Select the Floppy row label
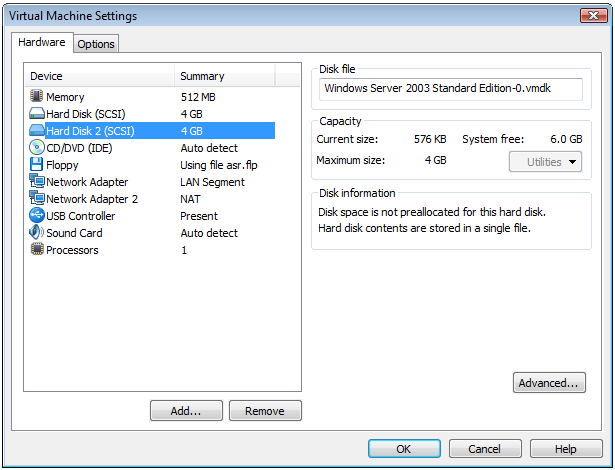 click(x=62, y=165)
